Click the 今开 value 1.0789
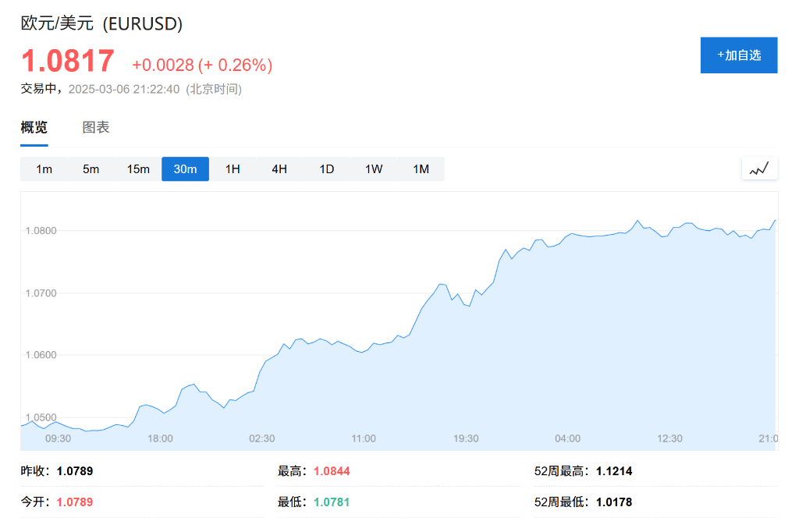The width and height of the screenshot is (799, 532). click(75, 502)
